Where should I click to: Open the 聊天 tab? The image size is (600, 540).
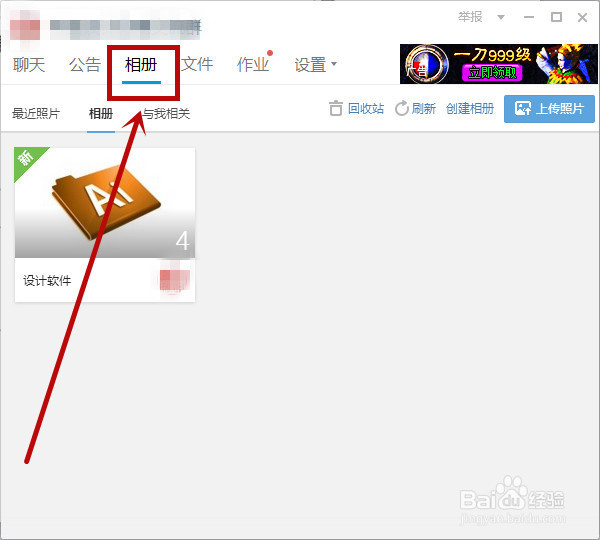tap(29, 64)
